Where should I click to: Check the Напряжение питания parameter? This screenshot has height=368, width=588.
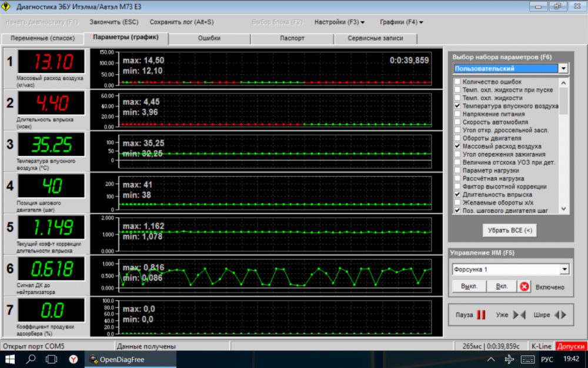click(457, 114)
